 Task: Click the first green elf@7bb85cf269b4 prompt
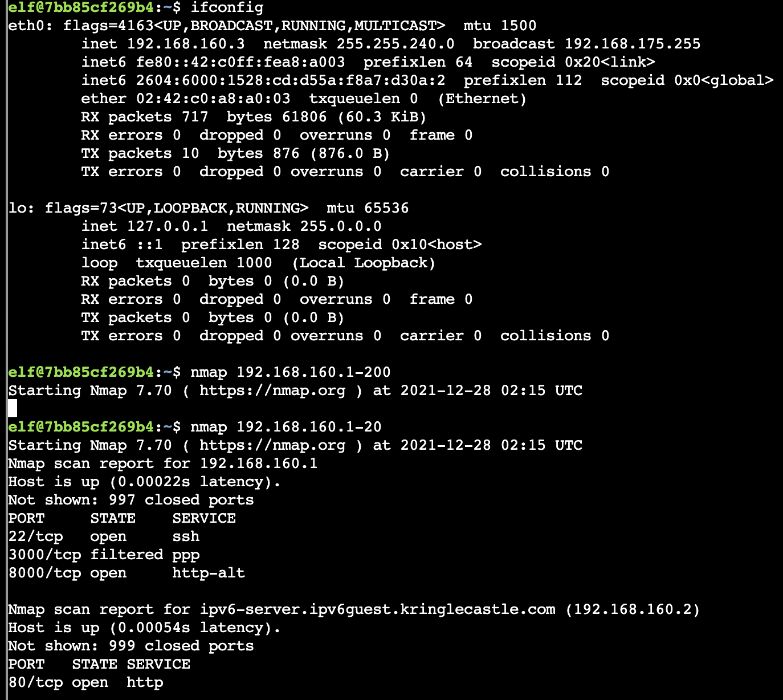[81, 7]
